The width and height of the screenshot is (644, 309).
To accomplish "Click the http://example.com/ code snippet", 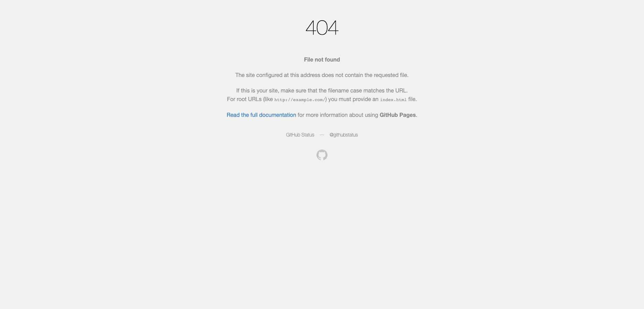I will [300, 100].
